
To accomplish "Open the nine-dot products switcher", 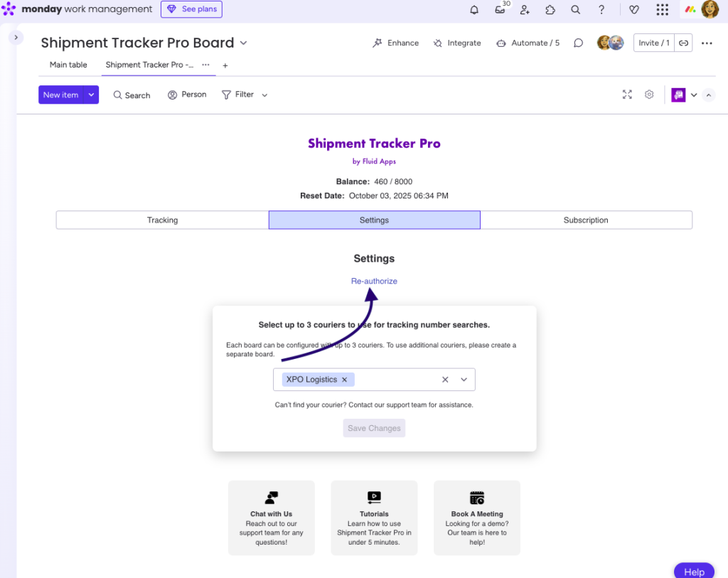I will click(663, 10).
